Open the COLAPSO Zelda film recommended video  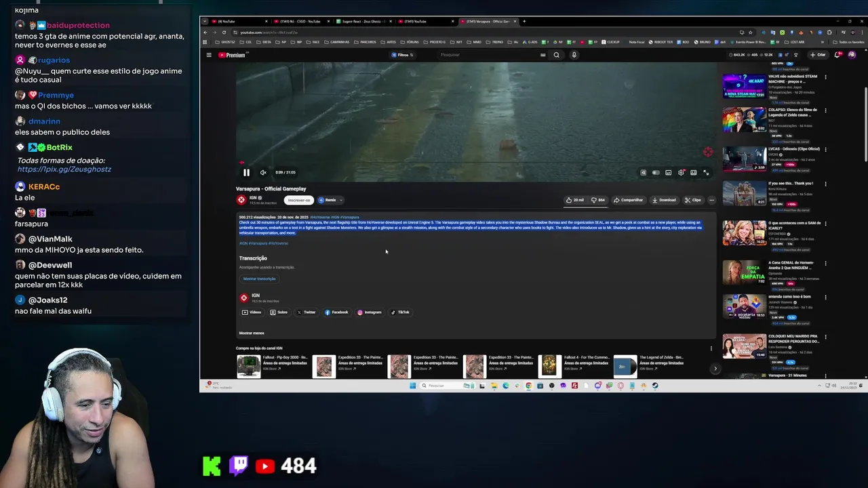pos(744,120)
